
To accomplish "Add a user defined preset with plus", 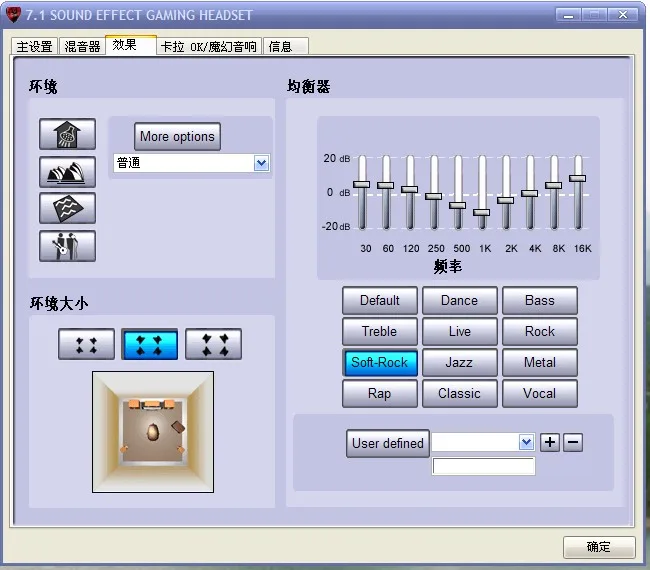I will tap(550, 442).
